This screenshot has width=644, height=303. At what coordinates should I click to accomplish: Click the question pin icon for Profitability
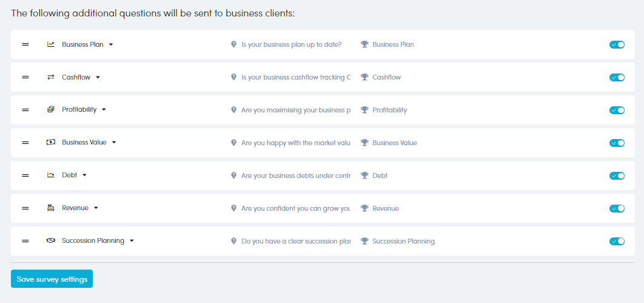coord(233,110)
